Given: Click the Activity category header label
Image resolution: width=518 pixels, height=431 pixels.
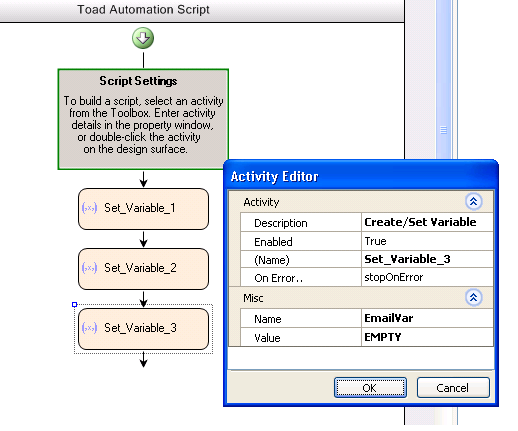Looking at the screenshot, I should [261, 202].
